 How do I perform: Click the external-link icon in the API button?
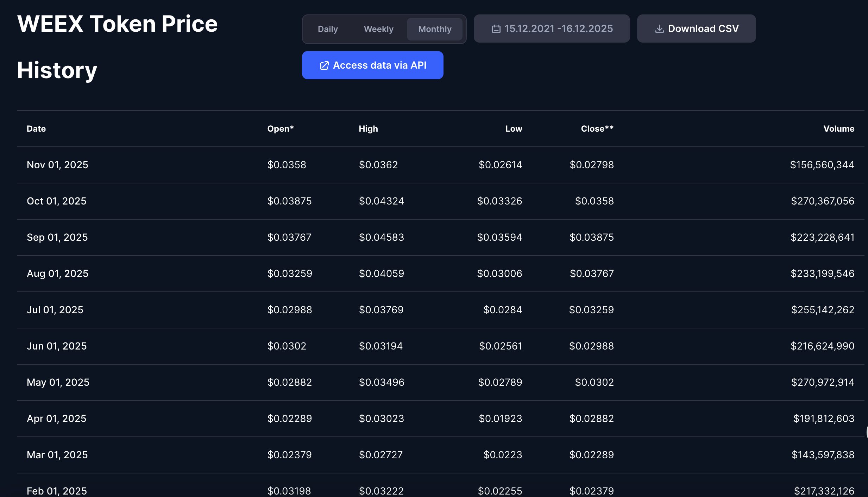pos(325,65)
